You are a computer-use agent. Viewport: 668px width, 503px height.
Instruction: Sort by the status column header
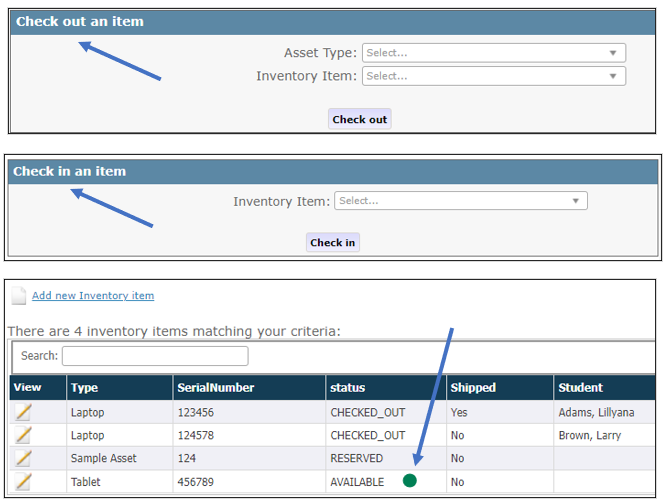[x=386, y=388]
